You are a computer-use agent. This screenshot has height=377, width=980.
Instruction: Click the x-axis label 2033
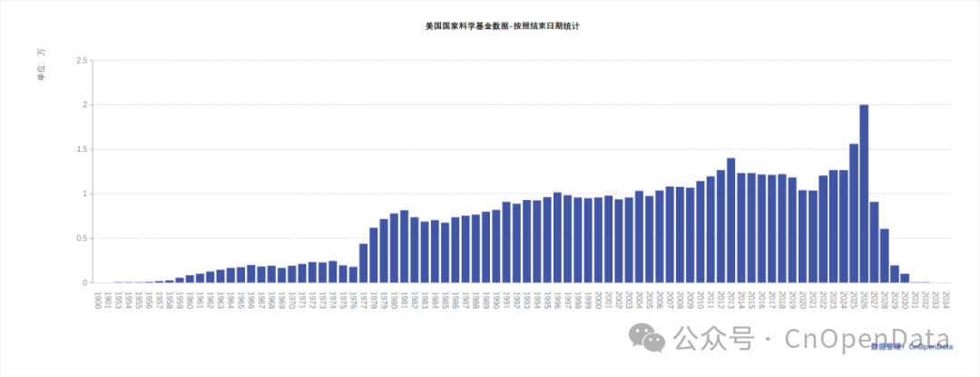click(x=936, y=298)
